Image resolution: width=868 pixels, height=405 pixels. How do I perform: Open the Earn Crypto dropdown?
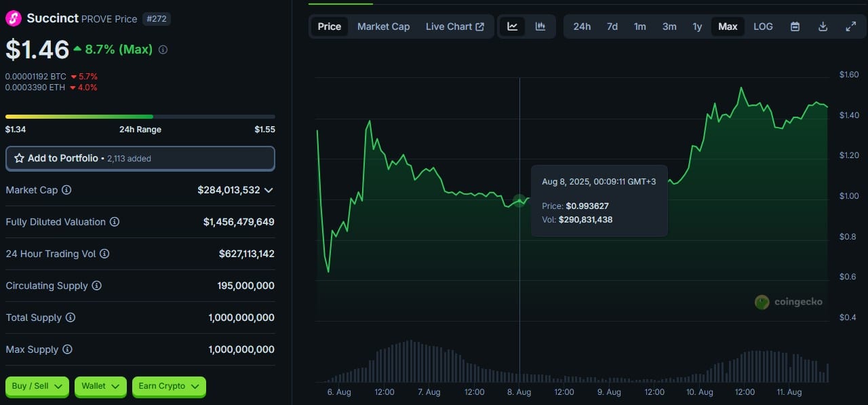(x=169, y=386)
